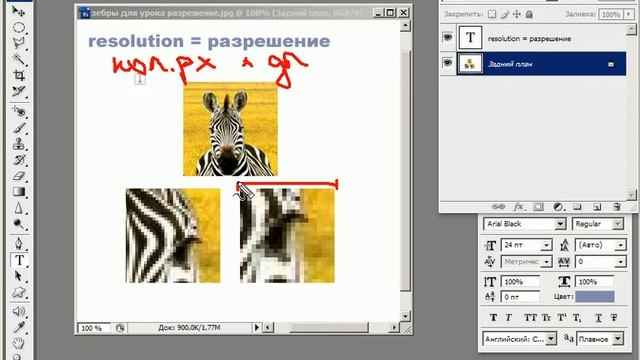Select the Eyedropper tool

click(x=18, y=328)
